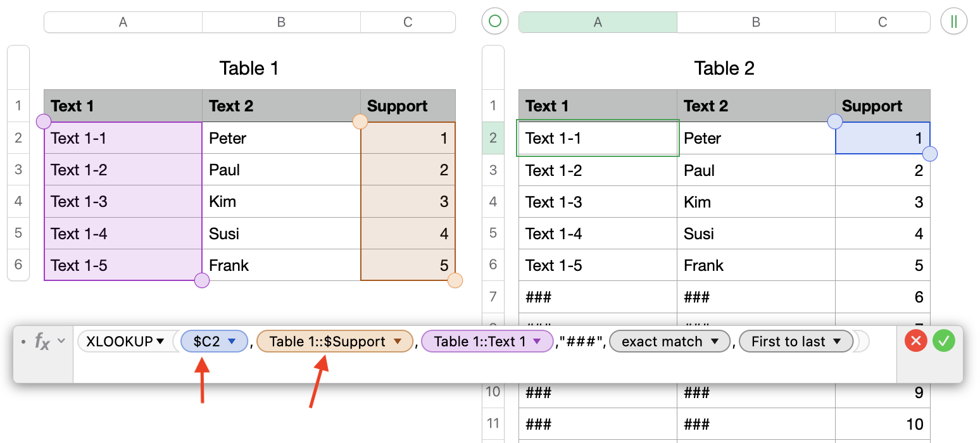
Task: Click the Table 1::Text 1 reference token
Action: coord(480,342)
